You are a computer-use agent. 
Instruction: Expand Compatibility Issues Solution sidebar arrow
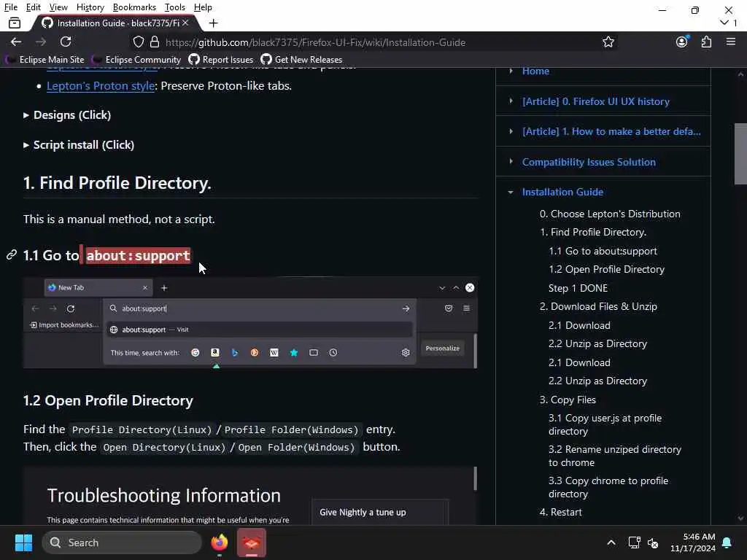click(x=511, y=161)
